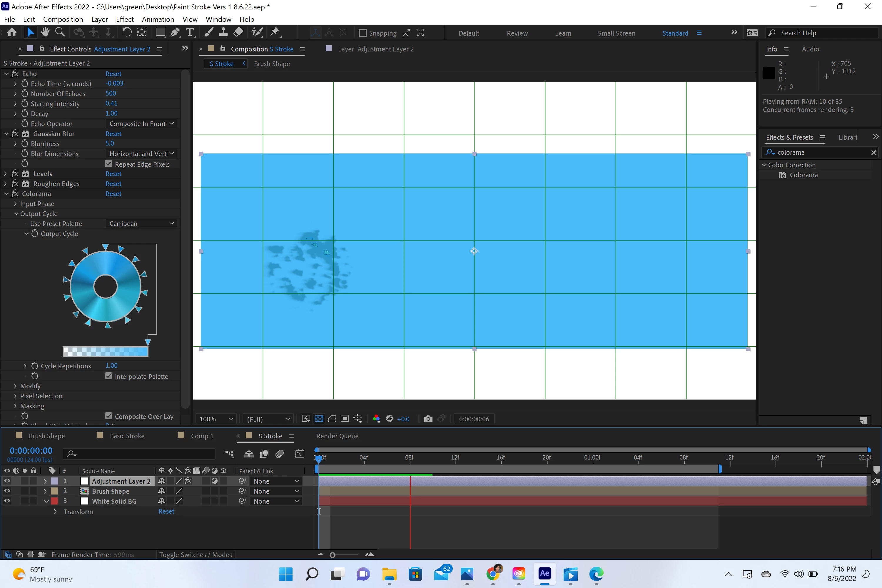This screenshot has height=588, width=882.
Task: Open the Use Preset Palette dropdown
Action: [x=141, y=223]
